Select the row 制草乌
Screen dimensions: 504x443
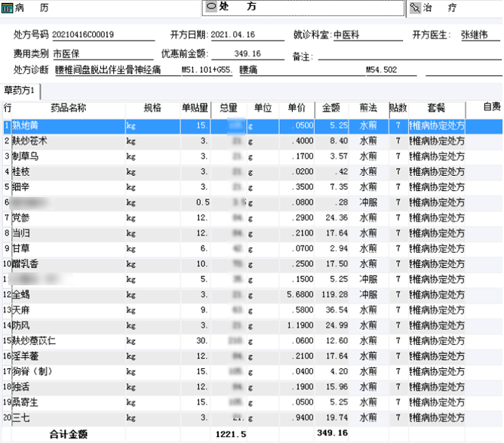coord(253,156)
